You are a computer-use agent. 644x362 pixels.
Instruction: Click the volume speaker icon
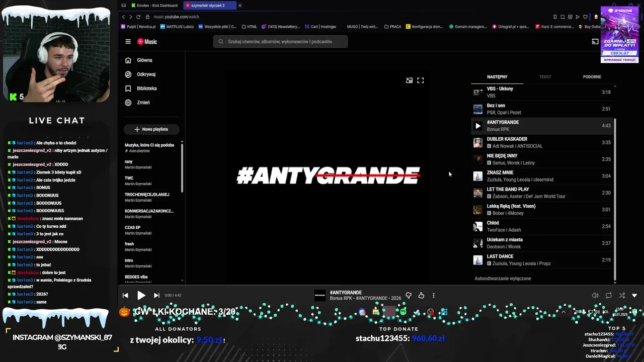coord(595,296)
